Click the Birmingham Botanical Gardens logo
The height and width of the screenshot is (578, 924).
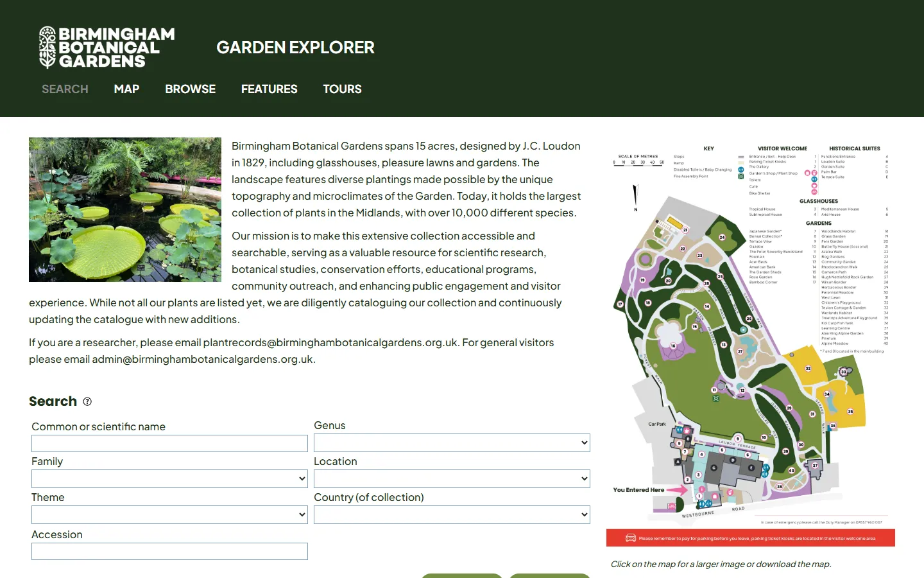point(107,48)
